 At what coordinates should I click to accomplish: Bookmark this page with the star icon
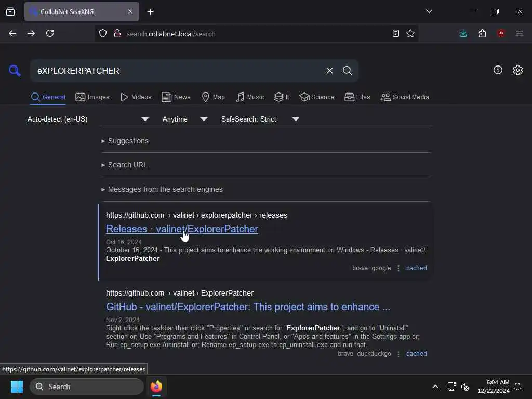point(410,33)
